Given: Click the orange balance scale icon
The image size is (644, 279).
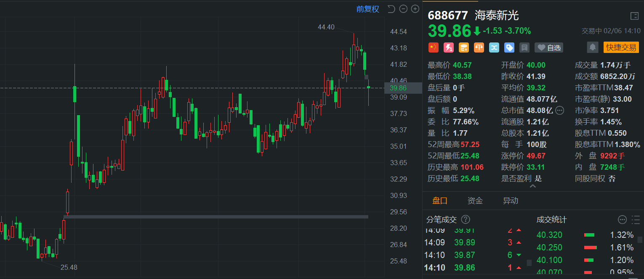Looking at the screenshot, I should (x=479, y=47).
